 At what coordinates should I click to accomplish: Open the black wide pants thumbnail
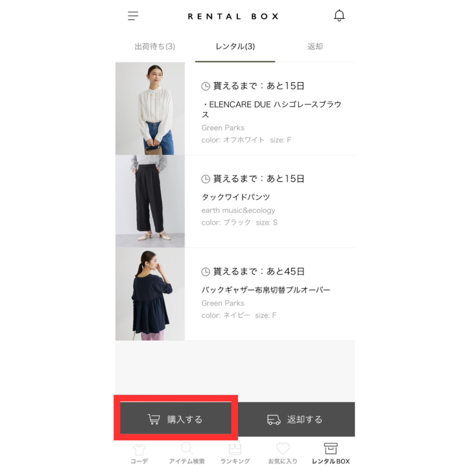tap(150, 201)
